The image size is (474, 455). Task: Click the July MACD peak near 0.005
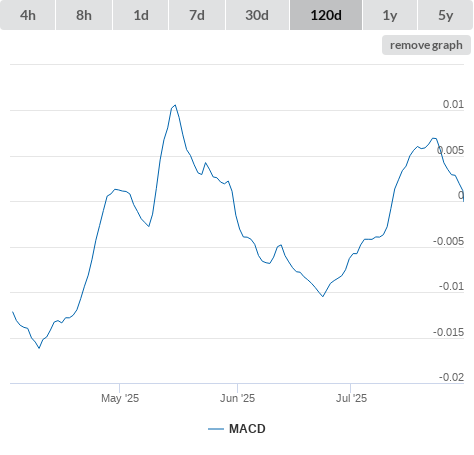tap(434, 138)
